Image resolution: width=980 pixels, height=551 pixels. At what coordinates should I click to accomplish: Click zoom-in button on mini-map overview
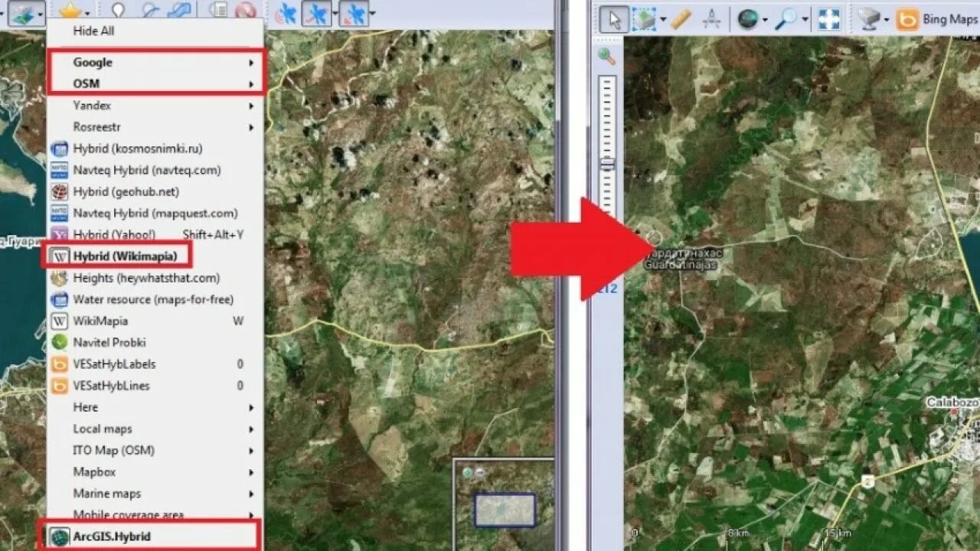pos(467,473)
